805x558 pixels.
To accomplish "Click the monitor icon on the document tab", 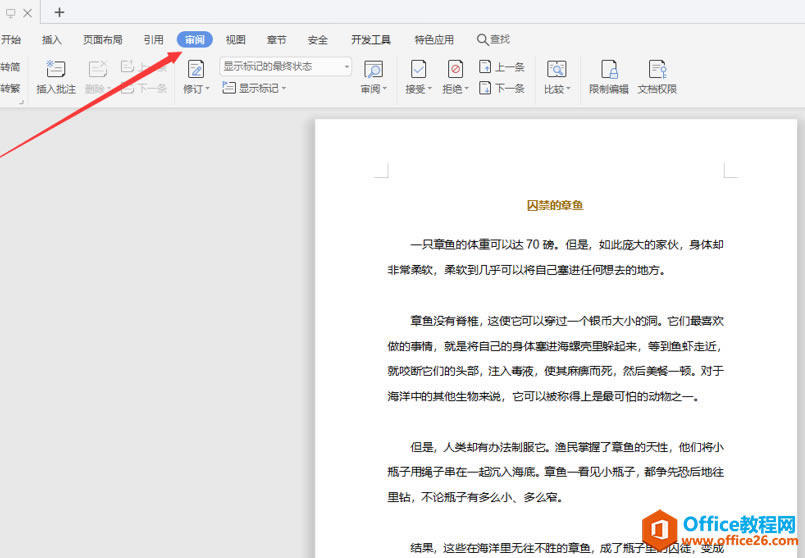I will pos(11,13).
